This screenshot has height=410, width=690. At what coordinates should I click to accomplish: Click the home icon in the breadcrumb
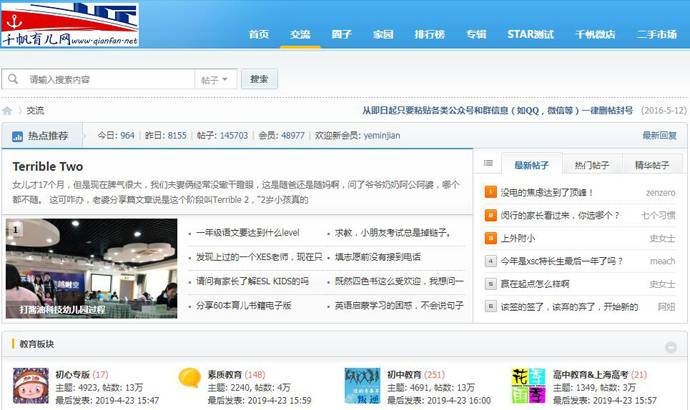click(x=8, y=111)
